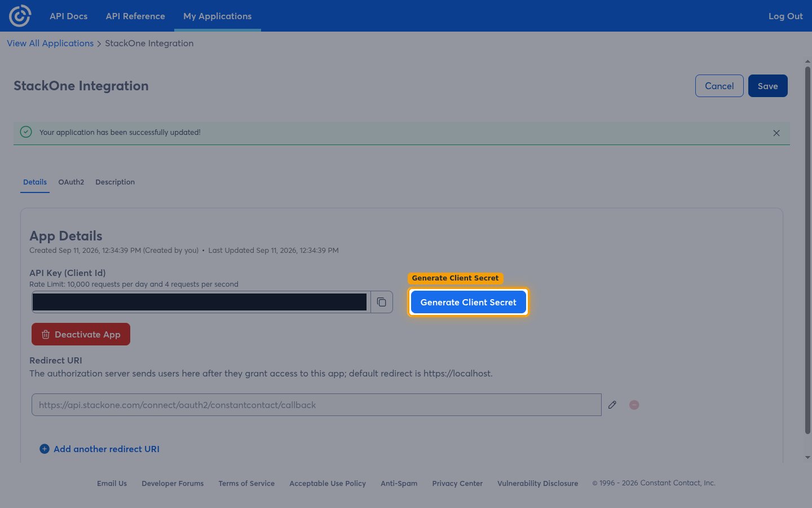This screenshot has width=812, height=508.
Task: Open API Docs in top navigation
Action: (x=69, y=16)
